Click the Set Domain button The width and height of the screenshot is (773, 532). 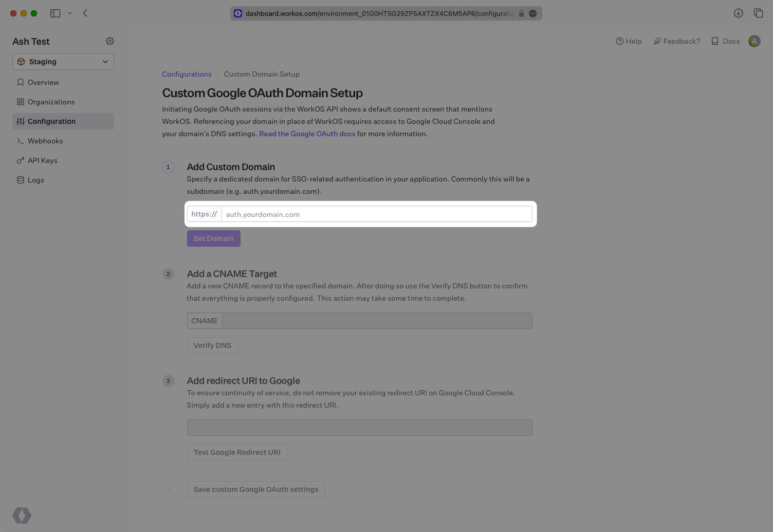[213, 238]
